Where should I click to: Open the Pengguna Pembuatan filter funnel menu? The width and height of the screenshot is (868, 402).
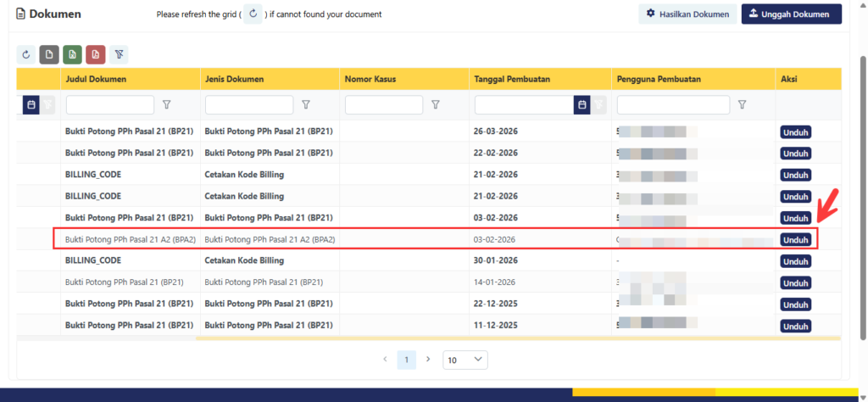(742, 104)
